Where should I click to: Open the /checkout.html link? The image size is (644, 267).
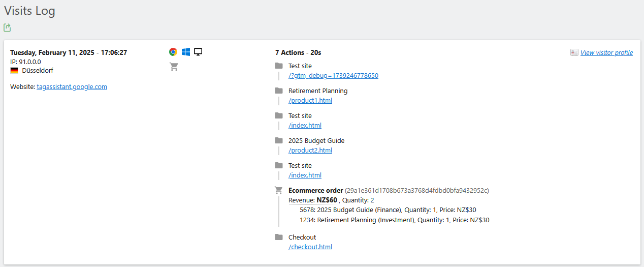(x=310, y=247)
